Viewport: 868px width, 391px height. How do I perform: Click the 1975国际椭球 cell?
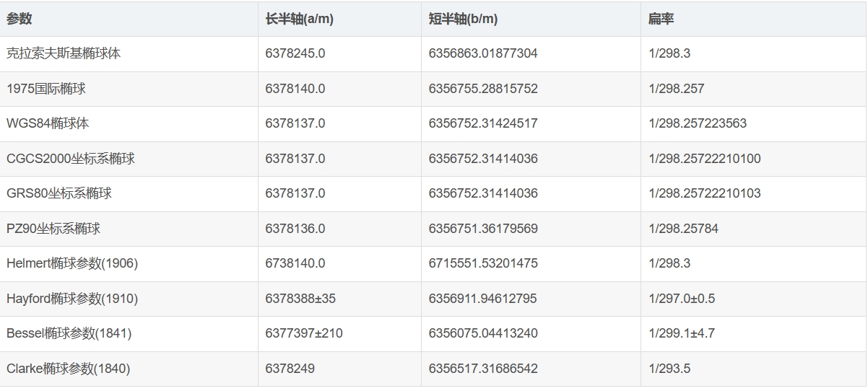[x=46, y=89]
